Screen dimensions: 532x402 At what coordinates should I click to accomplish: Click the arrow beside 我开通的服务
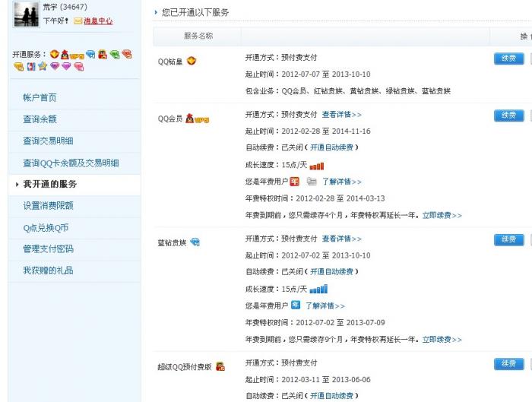pos(17,185)
